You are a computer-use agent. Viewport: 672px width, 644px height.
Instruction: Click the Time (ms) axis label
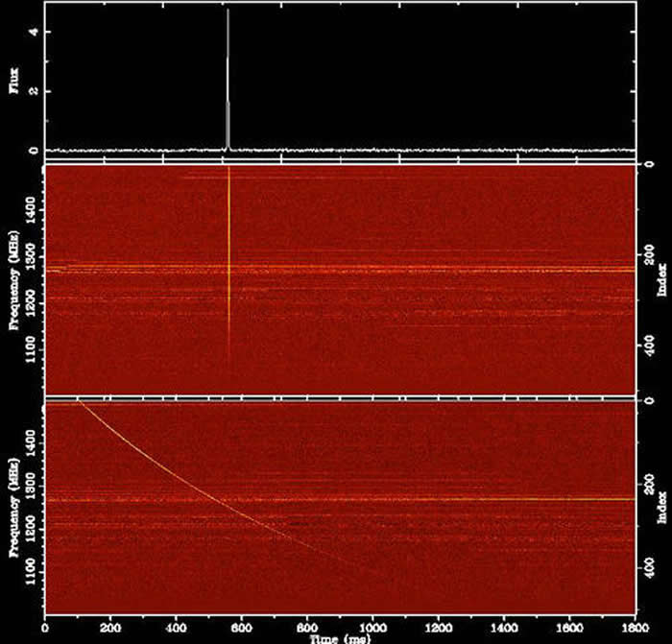[340, 636]
